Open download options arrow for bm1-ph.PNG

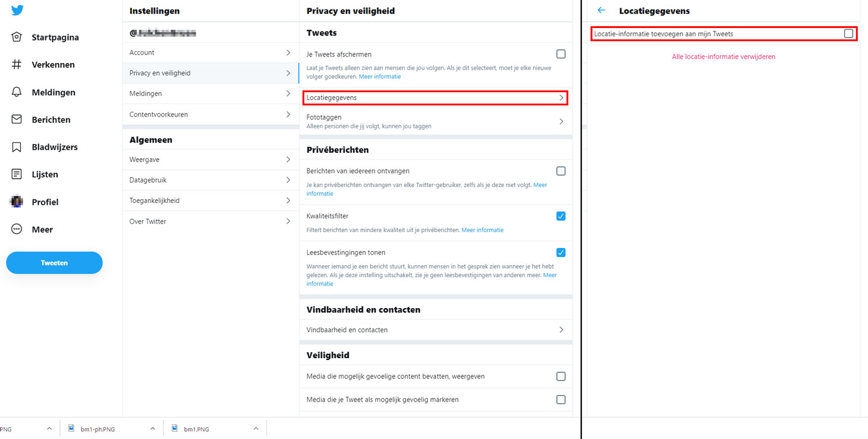point(152,428)
